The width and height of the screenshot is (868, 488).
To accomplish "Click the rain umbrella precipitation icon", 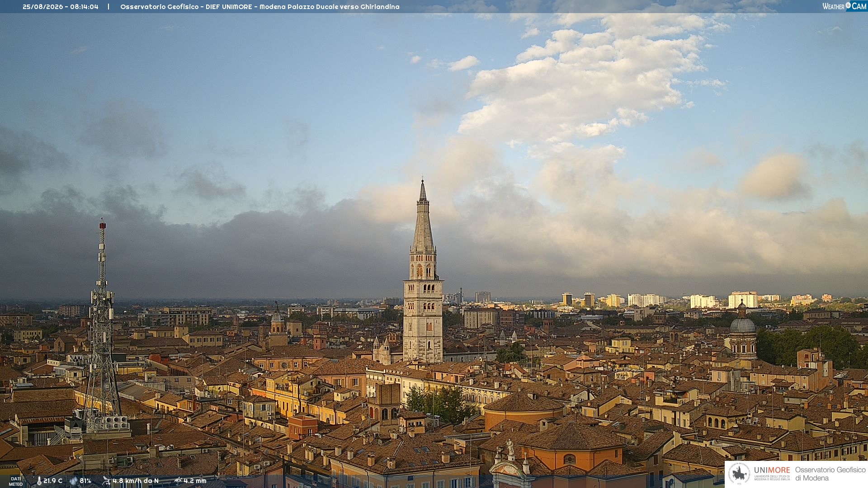I will [x=178, y=481].
